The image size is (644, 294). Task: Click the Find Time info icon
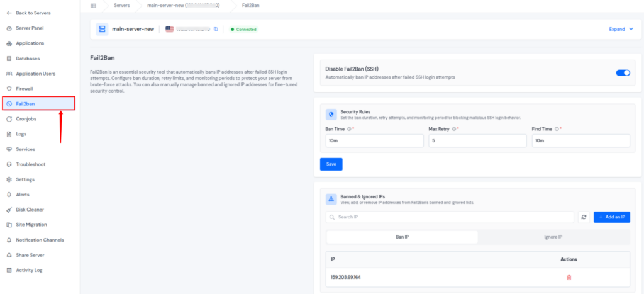(557, 129)
